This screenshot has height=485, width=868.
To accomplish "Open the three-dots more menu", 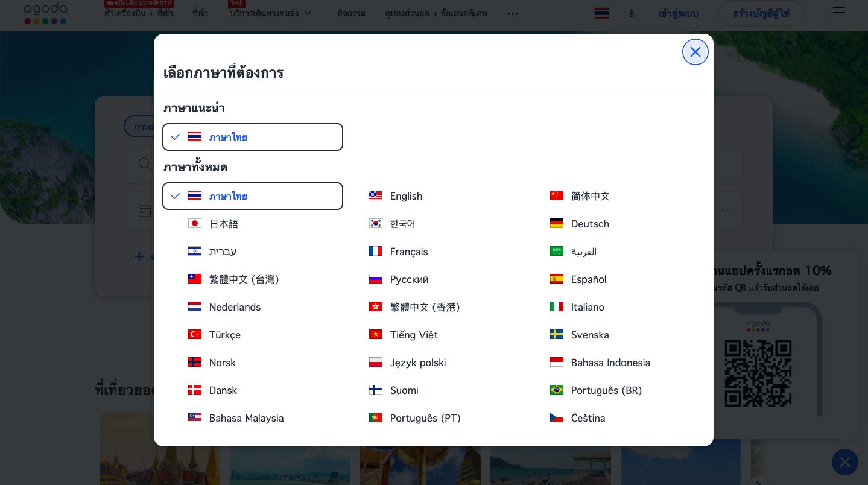I will click(x=513, y=13).
